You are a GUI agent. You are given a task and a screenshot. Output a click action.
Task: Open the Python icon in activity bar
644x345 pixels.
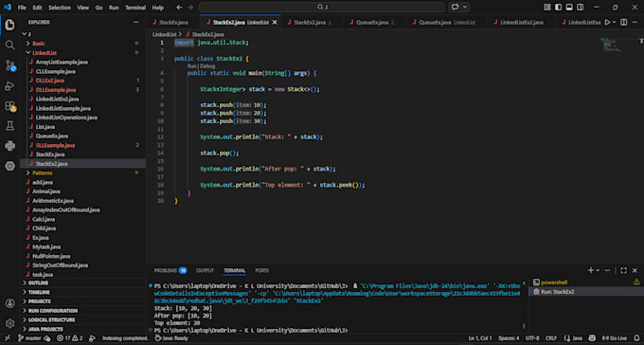point(9,146)
